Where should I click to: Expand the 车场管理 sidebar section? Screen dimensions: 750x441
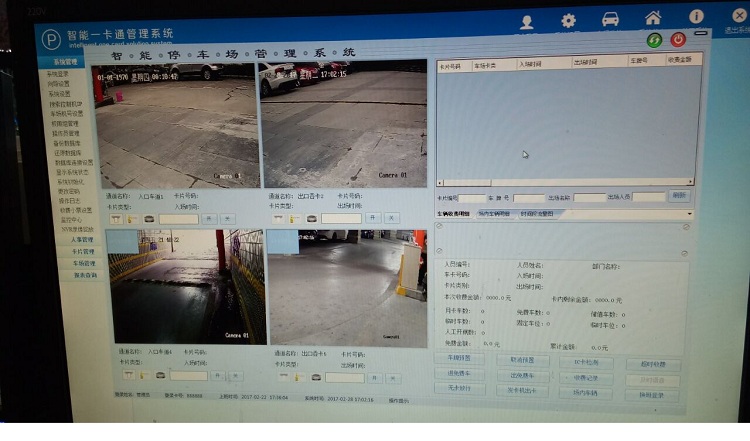(x=84, y=264)
